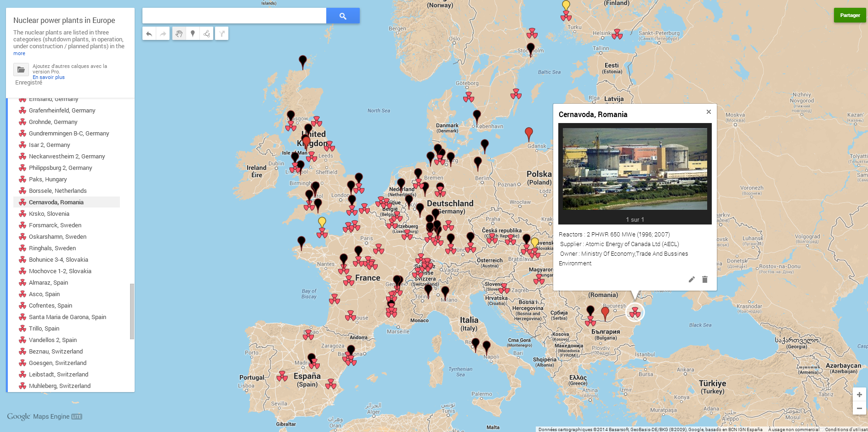
Task: Select the hand pan tool
Action: click(x=179, y=34)
